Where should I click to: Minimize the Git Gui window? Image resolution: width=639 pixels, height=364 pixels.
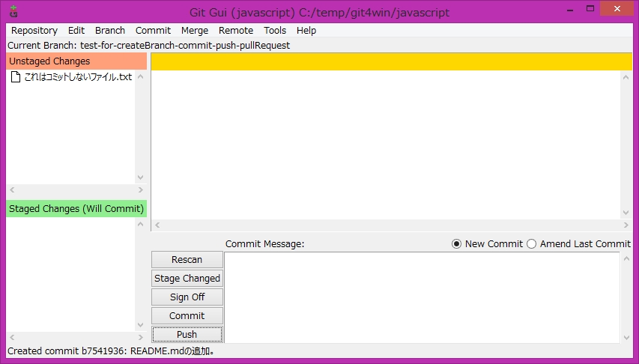pyautogui.click(x=570, y=9)
